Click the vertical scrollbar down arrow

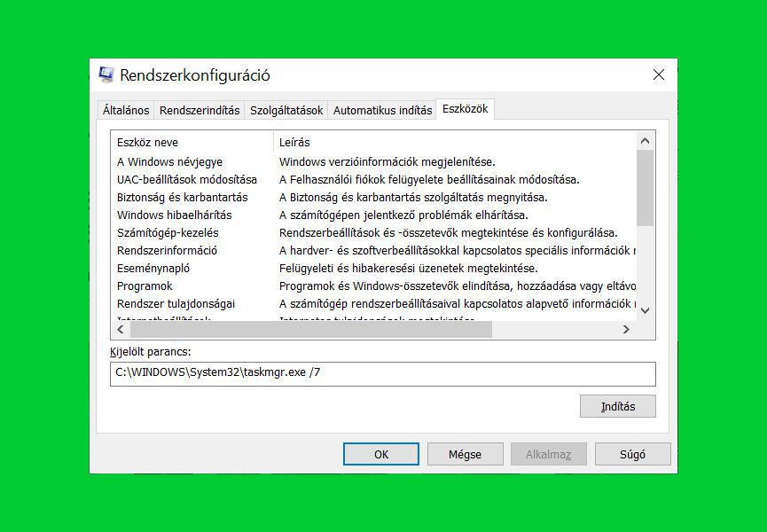646,310
